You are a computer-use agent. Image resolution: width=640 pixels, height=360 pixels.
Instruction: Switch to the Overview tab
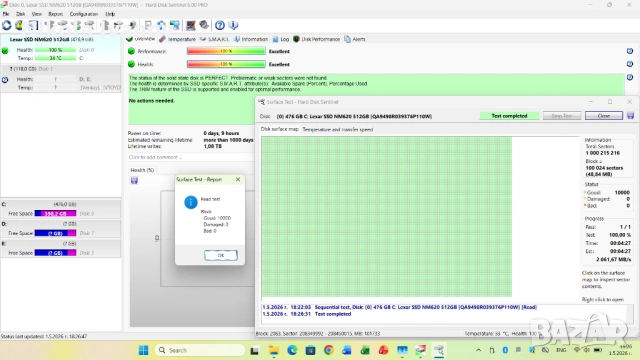click(x=140, y=39)
